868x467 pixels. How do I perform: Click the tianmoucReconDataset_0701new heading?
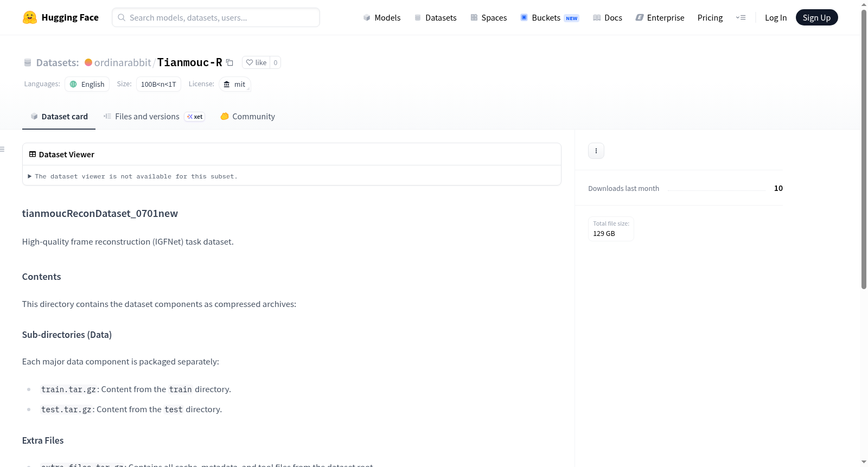click(100, 213)
